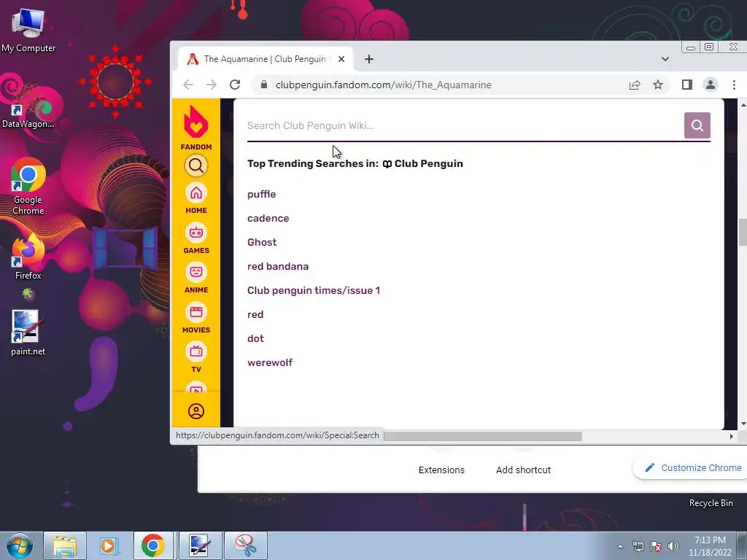
Task: Click the address bar URL
Action: tap(384, 85)
